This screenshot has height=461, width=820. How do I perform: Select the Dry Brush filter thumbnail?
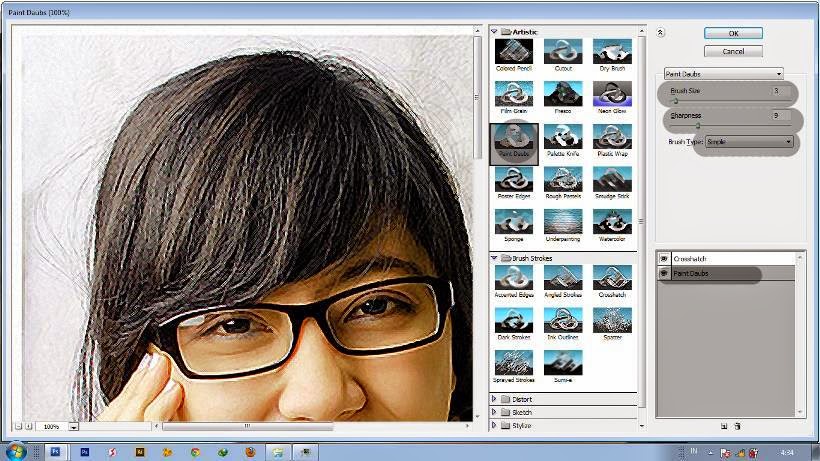612,52
